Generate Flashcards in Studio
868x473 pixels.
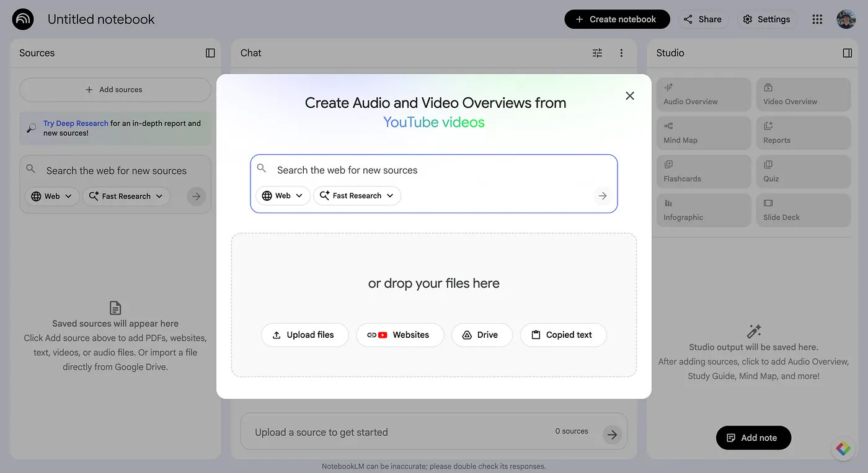(704, 172)
